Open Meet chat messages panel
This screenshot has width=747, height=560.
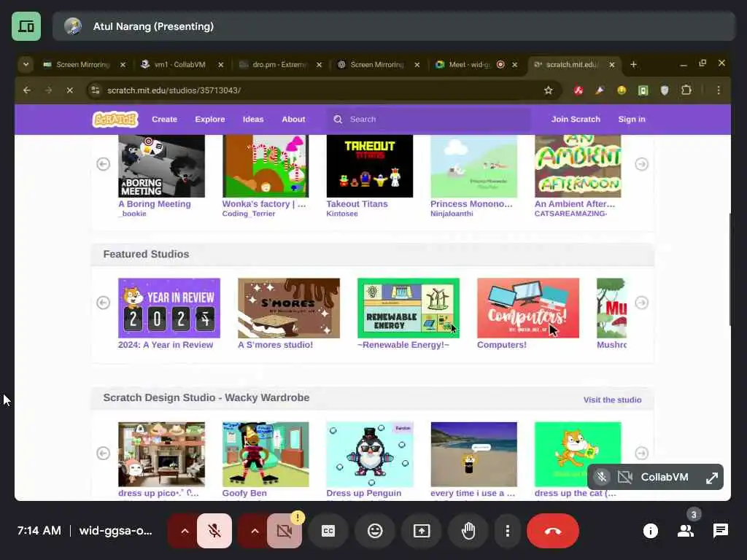(x=720, y=531)
